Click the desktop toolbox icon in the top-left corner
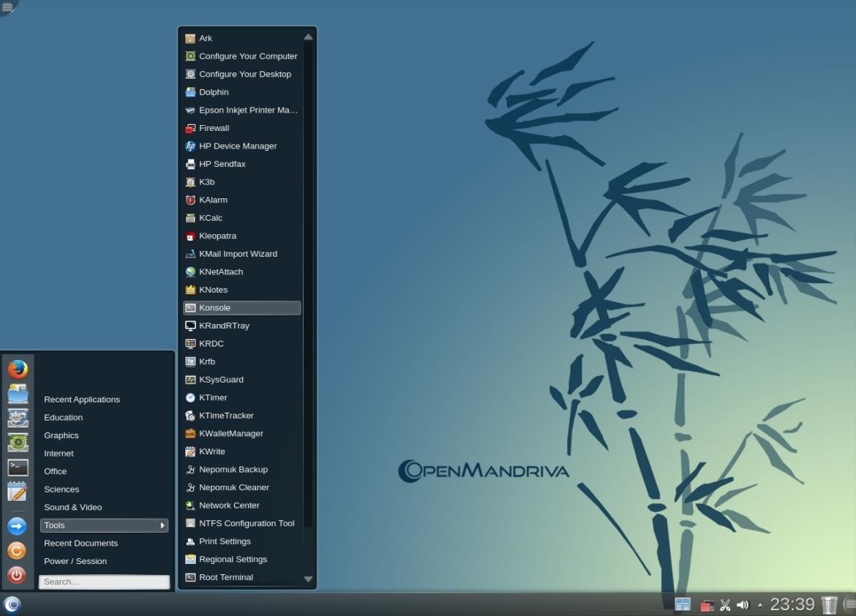 (x=7, y=7)
